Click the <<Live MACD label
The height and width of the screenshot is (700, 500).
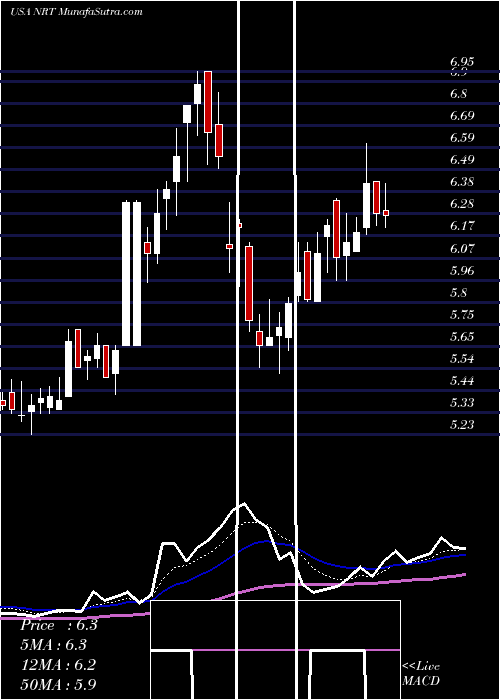click(x=421, y=674)
